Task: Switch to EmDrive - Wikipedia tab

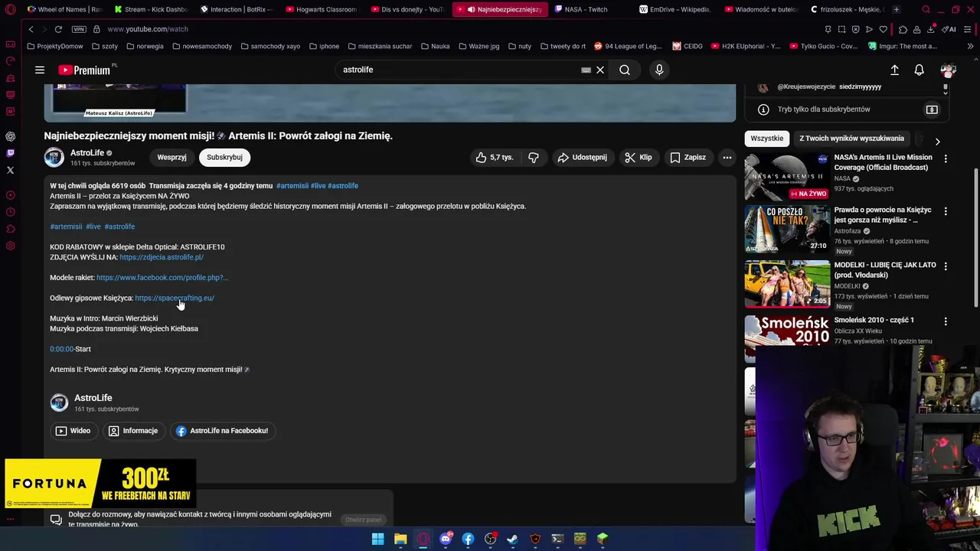Action: 675,9
